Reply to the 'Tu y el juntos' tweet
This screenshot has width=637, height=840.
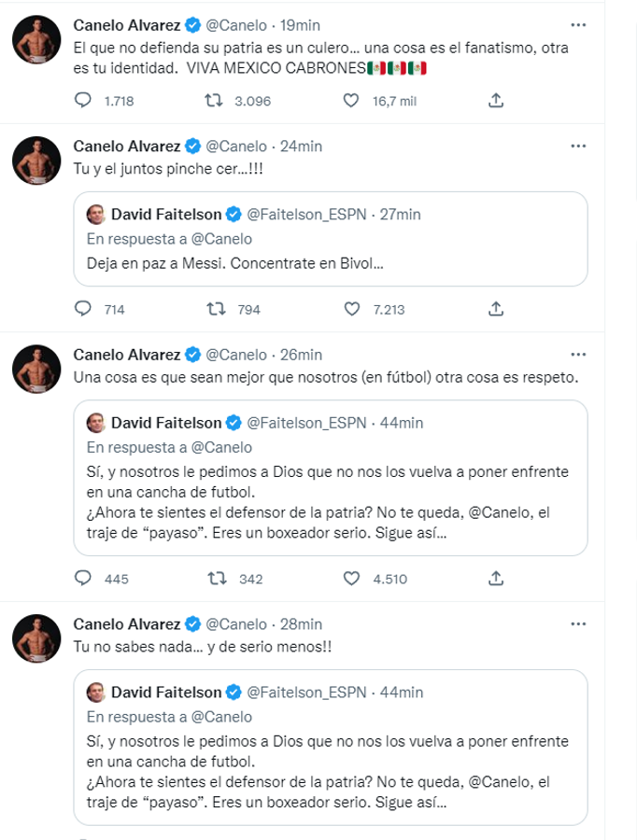pos(82,309)
